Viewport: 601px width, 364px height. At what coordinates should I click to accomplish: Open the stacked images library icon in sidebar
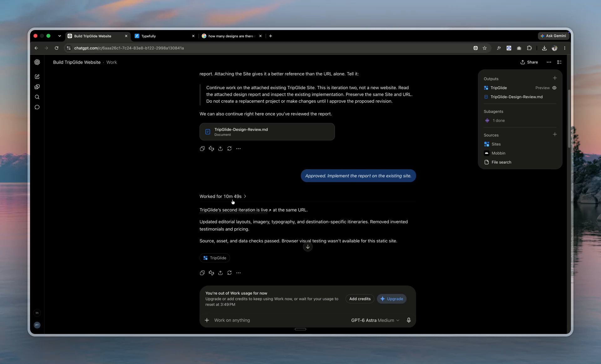pos(37,87)
